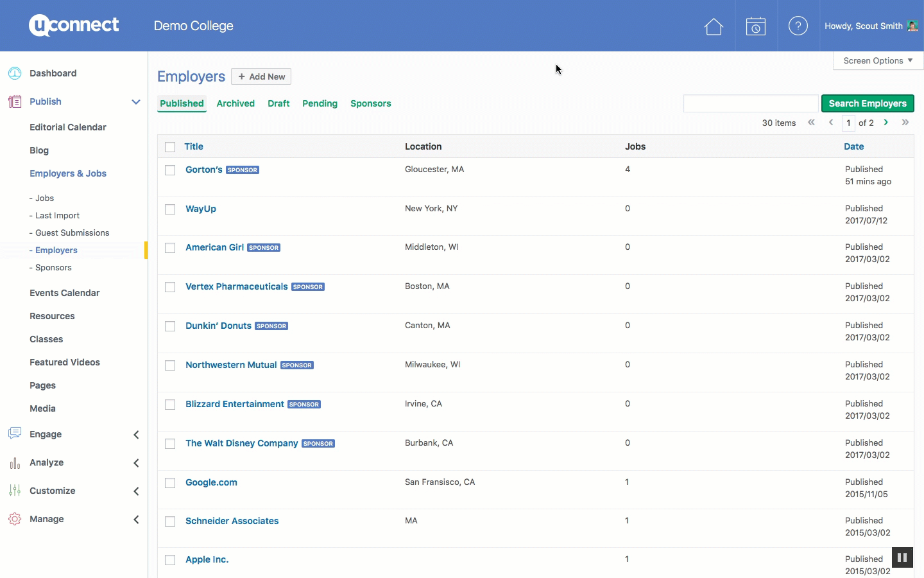Click the Dashboard icon in sidebar

(15, 73)
